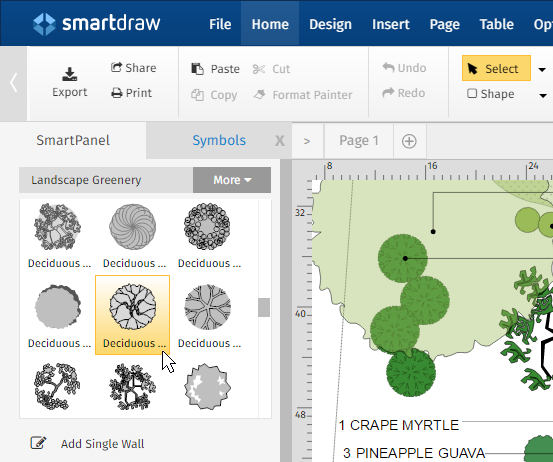The width and height of the screenshot is (553, 462).
Task: Collapse the left panel with the chevron arrow
Action: 13,83
